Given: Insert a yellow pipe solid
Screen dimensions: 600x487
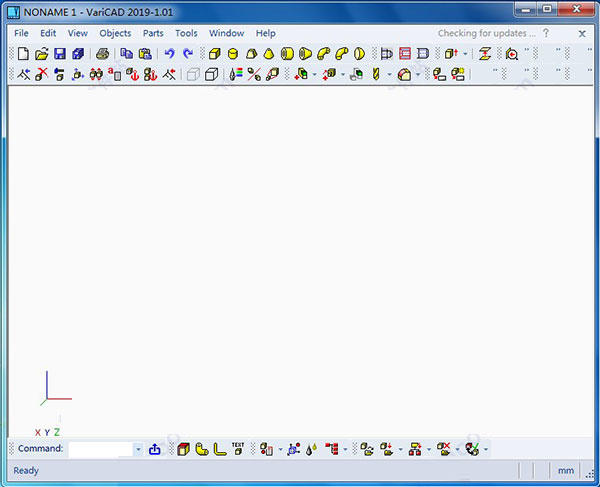Looking at the screenshot, I should [x=287, y=54].
